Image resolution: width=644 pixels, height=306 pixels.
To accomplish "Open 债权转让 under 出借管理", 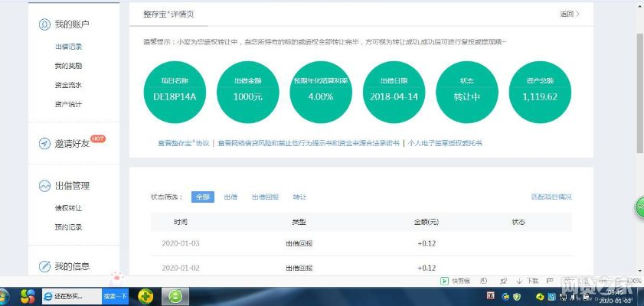I will (x=68, y=208).
